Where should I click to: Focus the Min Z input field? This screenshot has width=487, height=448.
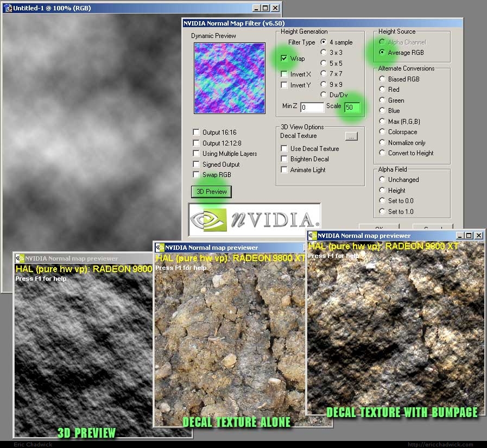coord(312,107)
